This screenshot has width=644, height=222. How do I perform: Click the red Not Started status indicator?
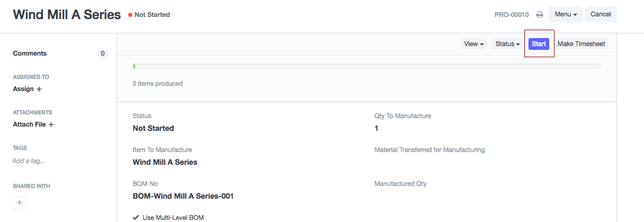coord(149,15)
